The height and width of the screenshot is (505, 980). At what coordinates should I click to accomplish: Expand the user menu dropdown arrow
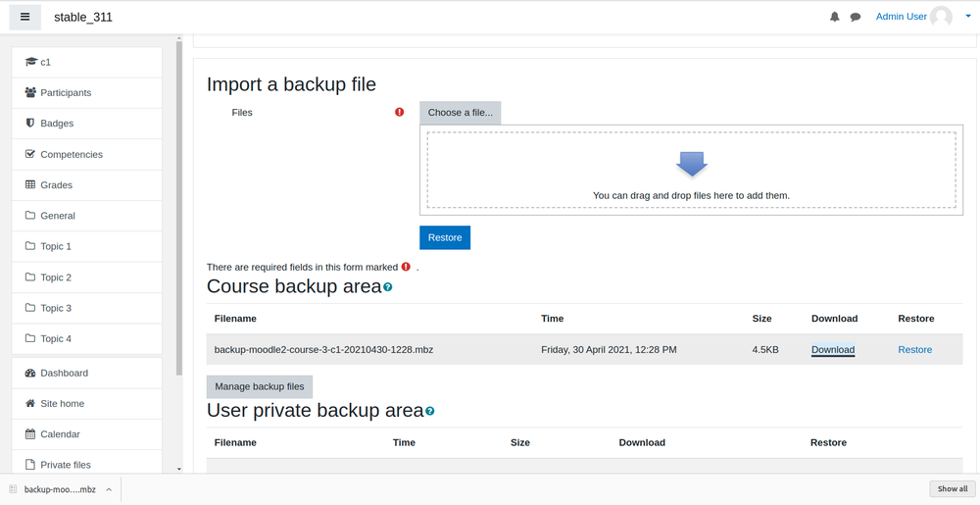coord(968,17)
